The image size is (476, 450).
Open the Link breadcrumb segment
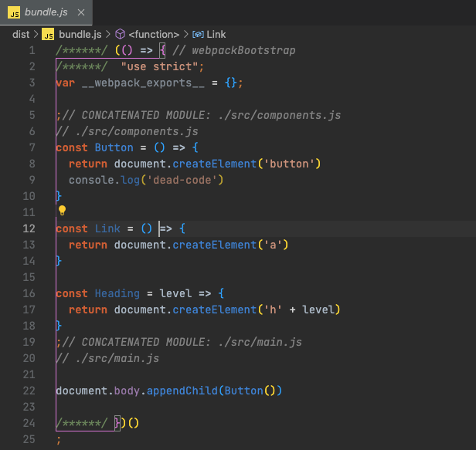(216, 34)
